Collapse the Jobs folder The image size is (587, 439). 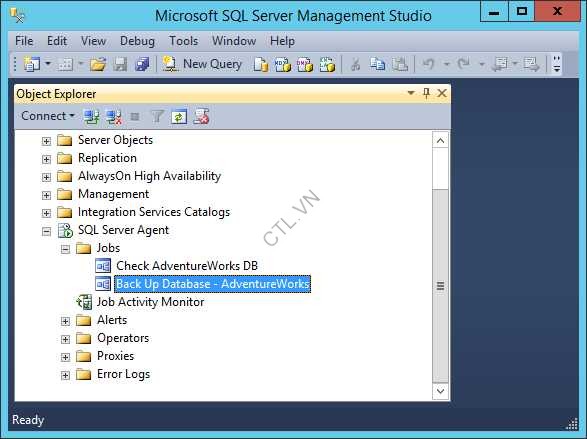(x=66, y=249)
